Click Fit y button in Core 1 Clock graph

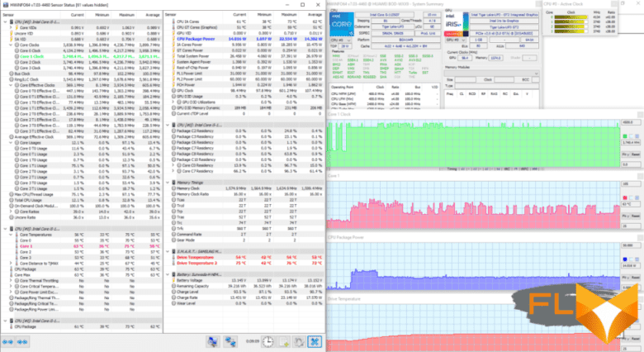(626, 155)
